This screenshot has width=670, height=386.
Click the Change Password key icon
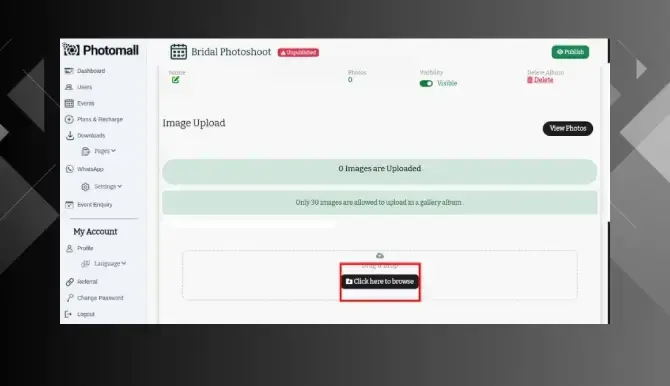(70, 298)
